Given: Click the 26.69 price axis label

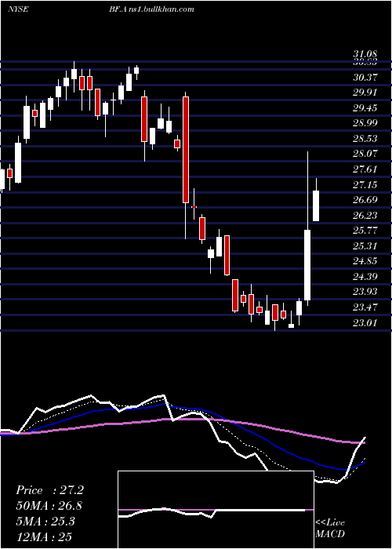Looking at the screenshot, I should [365, 199].
